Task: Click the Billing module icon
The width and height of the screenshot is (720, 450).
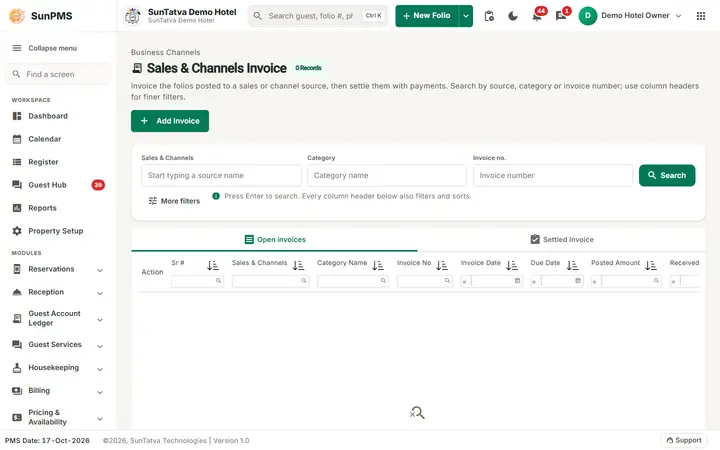Action: click(x=17, y=390)
